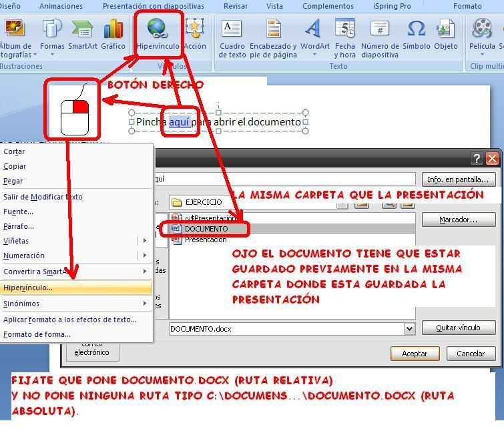Viewport: 504px width, 441px height.
Task: Insert a Película clip
Action: [482, 38]
